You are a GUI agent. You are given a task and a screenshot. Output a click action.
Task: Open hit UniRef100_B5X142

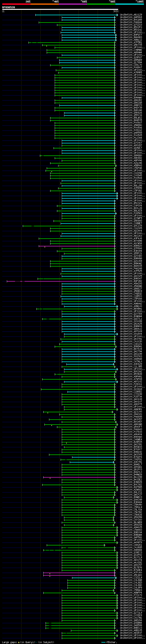(131, 30)
